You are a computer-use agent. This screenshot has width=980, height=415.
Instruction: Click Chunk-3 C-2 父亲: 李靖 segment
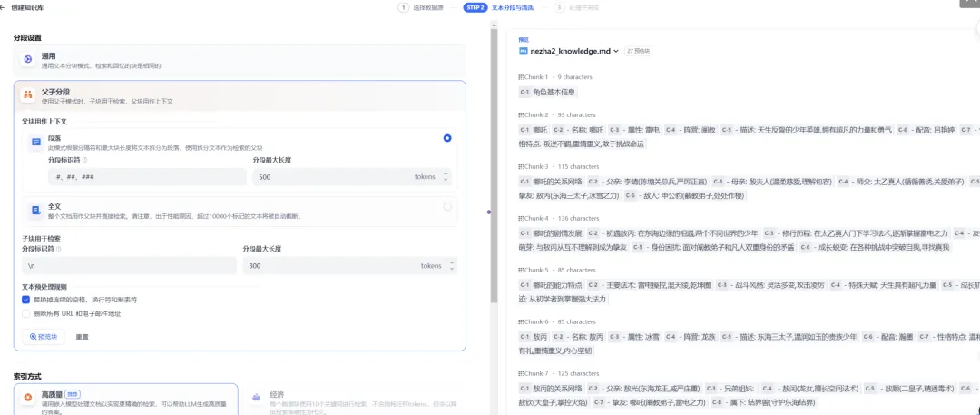(648, 182)
